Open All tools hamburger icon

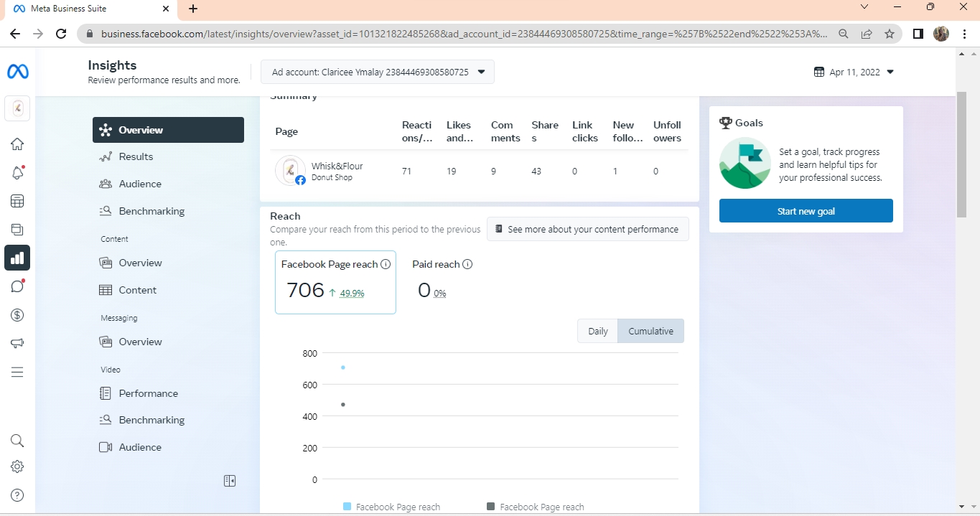17,372
